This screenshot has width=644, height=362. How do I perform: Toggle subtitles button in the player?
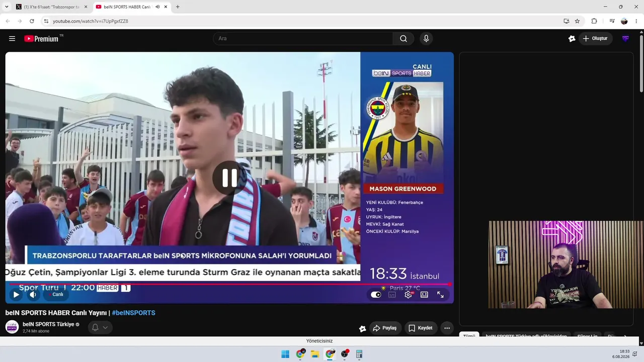click(392, 295)
